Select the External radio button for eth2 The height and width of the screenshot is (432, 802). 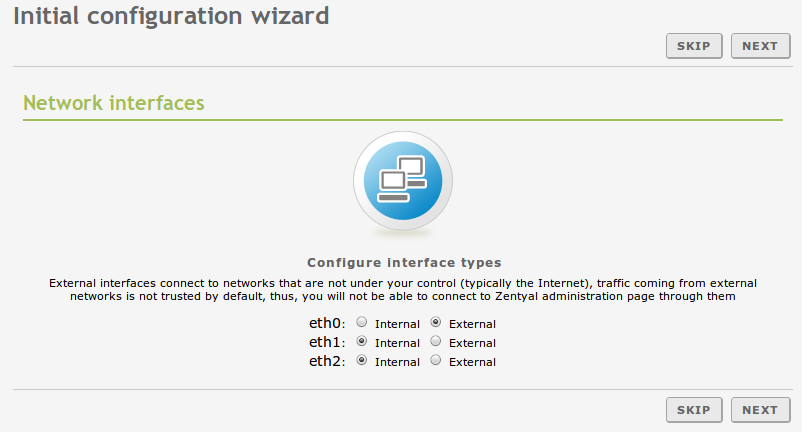pos(436,361)
